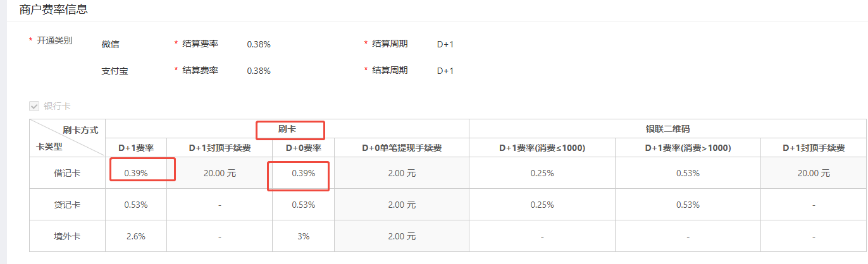Click the 境外卡 D+1费率 2.6% cell
The width and height of the screenshot is (868, 264).
point(136,236)
